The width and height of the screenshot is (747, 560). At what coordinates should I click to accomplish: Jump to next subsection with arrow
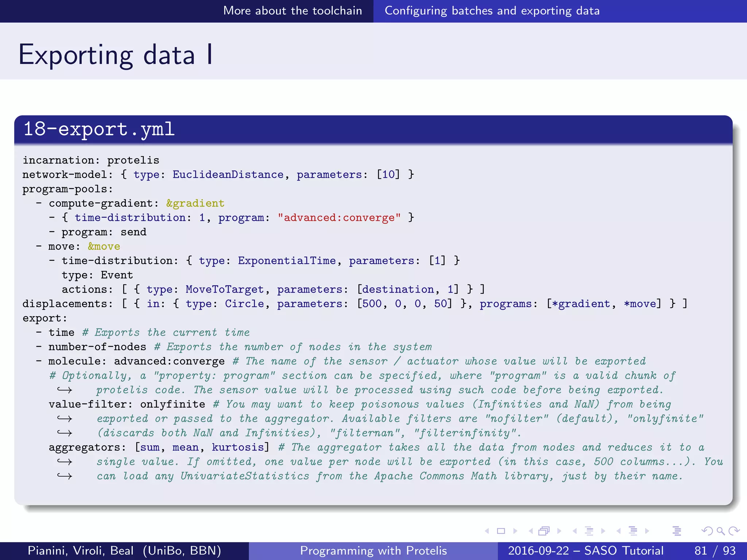(x=603, y=531)
